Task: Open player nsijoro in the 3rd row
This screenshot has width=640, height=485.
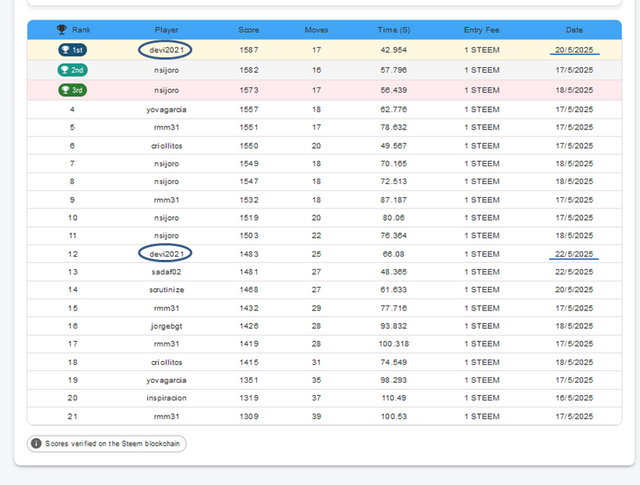Action: tap(167, 90)
